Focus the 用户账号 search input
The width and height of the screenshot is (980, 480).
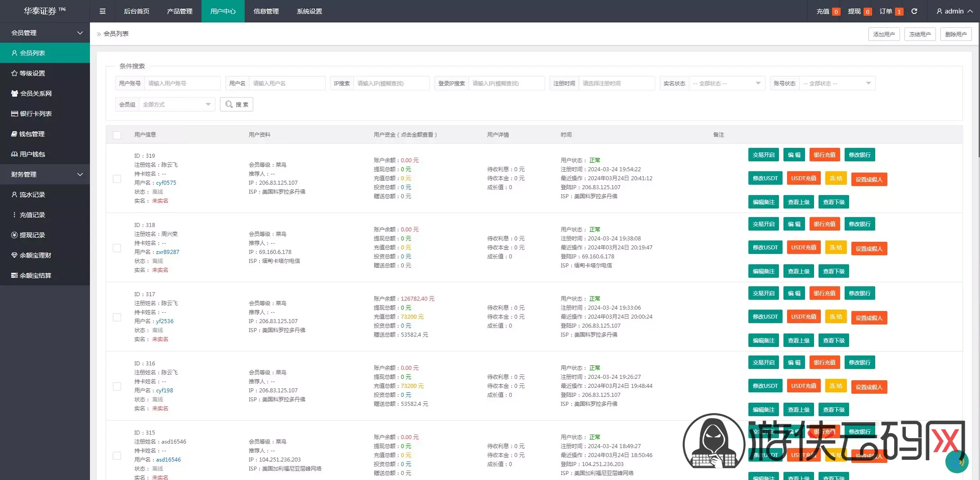(x=183, y=83)
